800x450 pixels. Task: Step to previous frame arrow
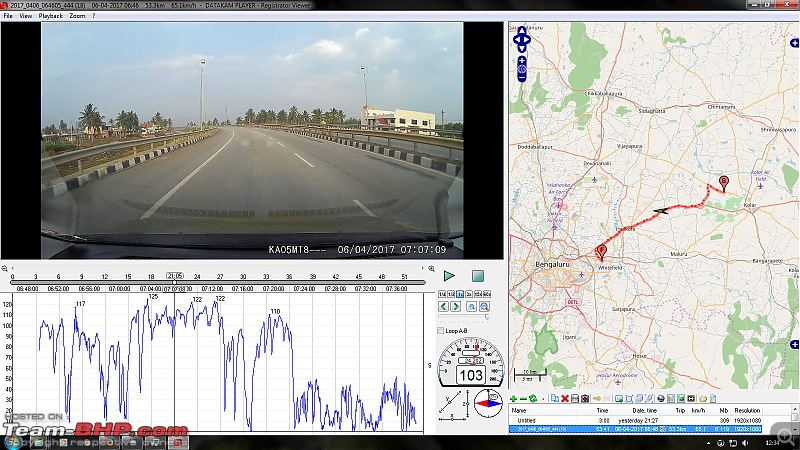tap(443, 306)
